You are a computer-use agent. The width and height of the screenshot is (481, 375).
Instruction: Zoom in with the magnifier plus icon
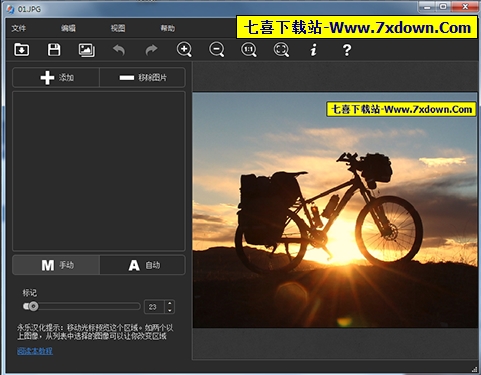[184, 50]
